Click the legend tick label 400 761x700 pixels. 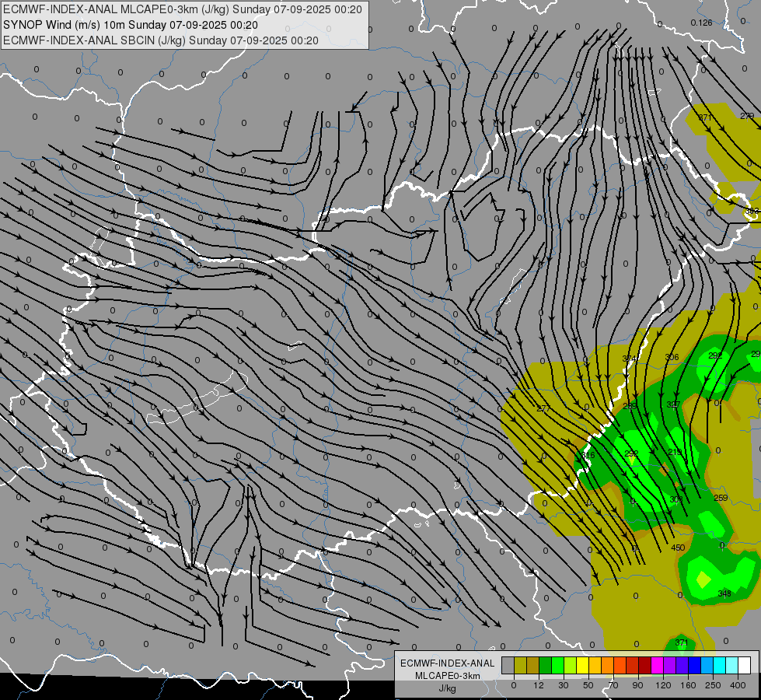(x=738, y=685)
